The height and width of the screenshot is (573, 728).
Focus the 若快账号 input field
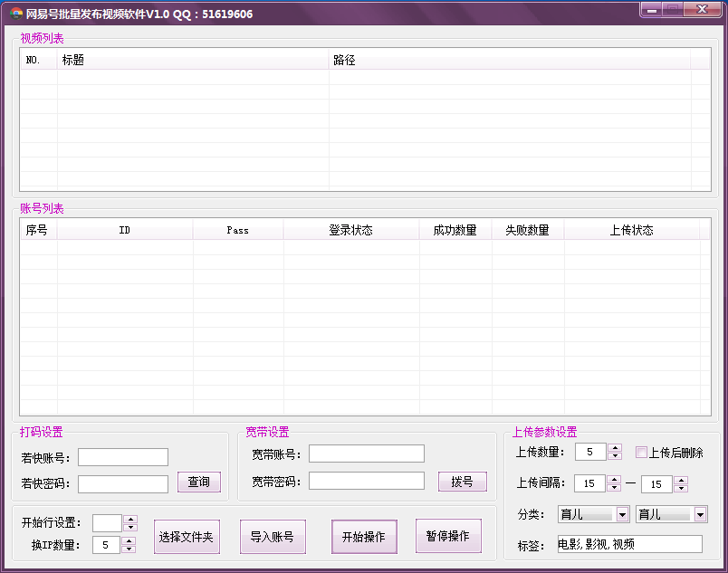coord(123,457)
